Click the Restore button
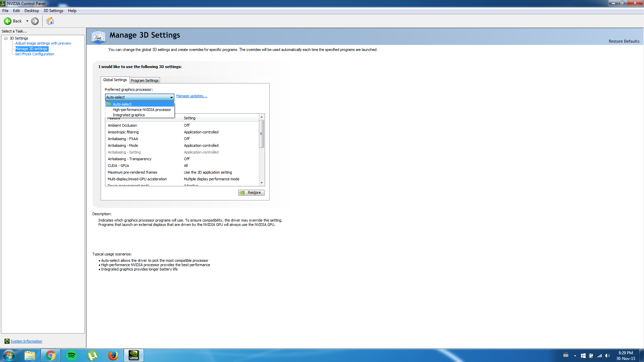 pyautogui.click(x=251, y=193)
